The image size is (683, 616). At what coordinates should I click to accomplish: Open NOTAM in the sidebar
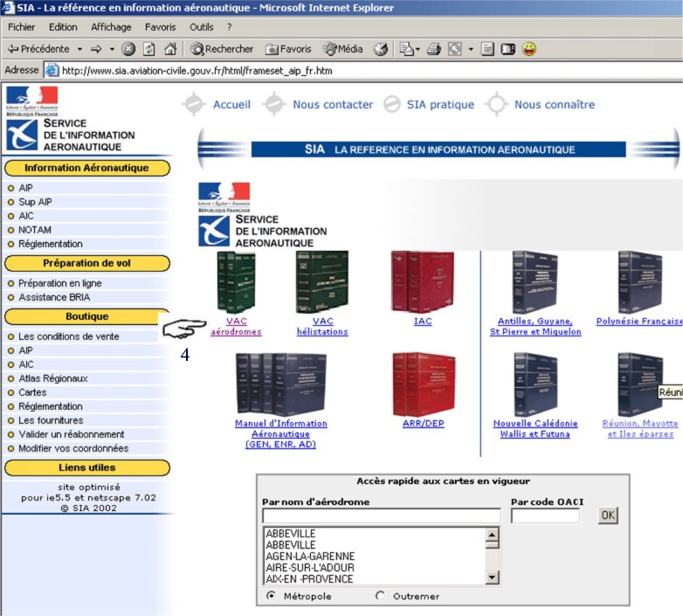[x=34, y=230]
